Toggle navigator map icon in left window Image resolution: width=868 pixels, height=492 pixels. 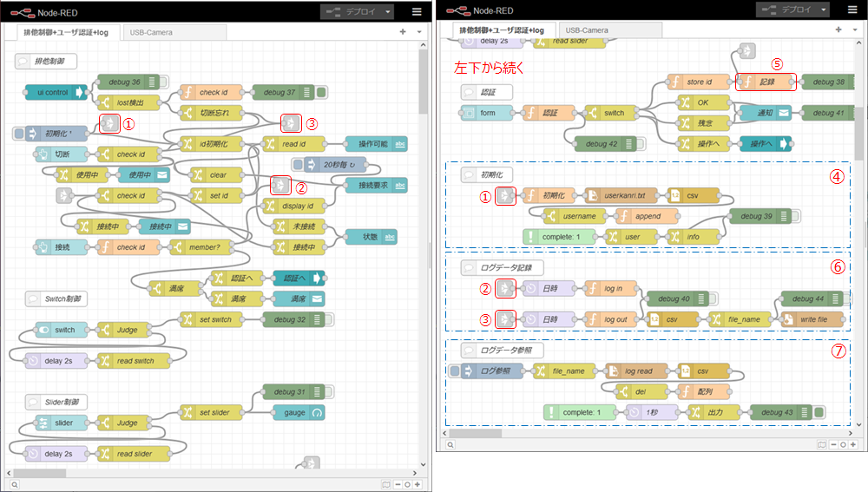(x=385, y=483)
